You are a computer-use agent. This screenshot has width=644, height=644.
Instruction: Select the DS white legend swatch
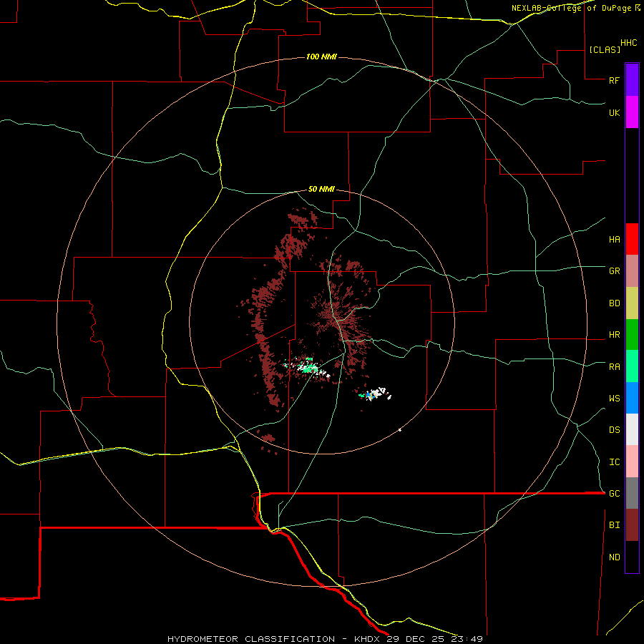coord(632,429)
